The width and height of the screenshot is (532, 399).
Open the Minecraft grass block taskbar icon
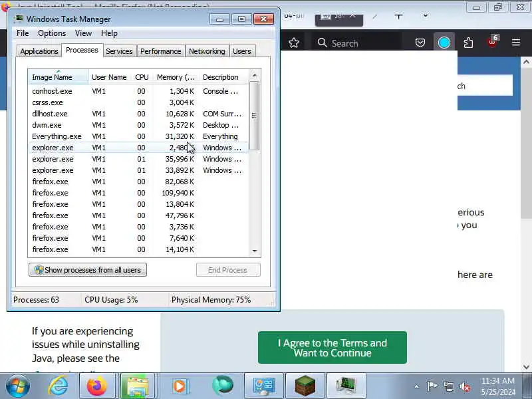point(305,386)
